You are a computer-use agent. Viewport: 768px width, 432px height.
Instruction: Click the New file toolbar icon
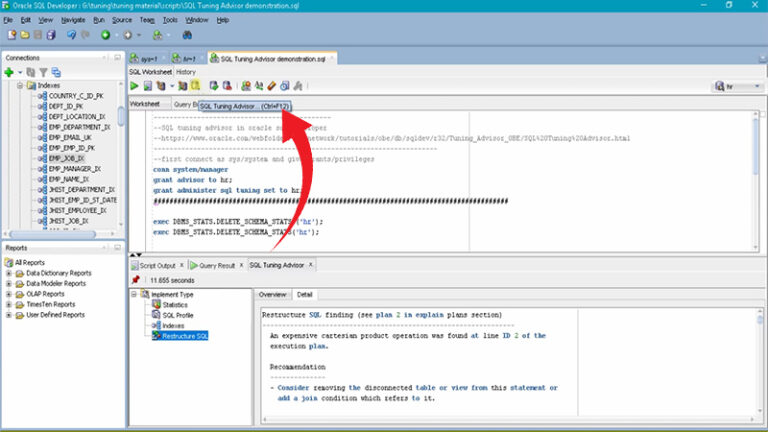[12, 35]
